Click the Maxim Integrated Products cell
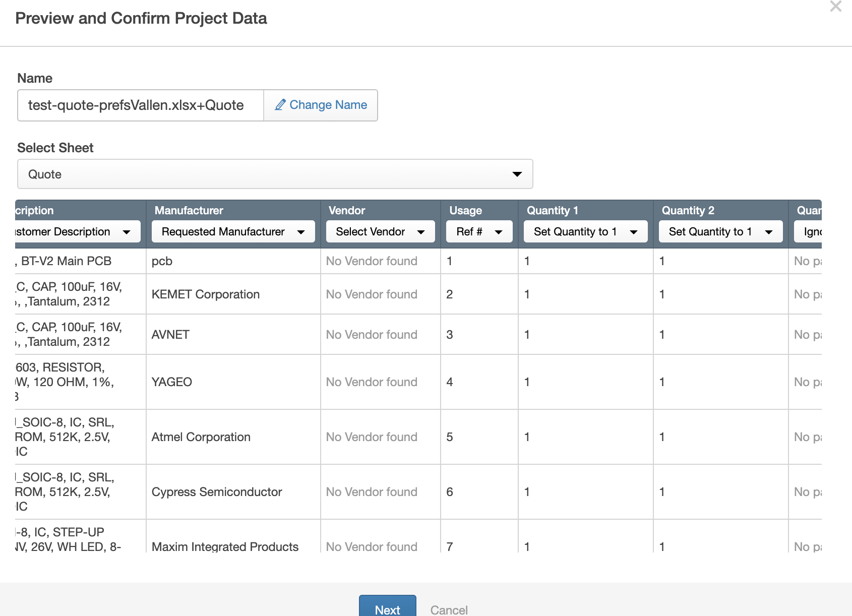The image size is (852, 616). 225,546
